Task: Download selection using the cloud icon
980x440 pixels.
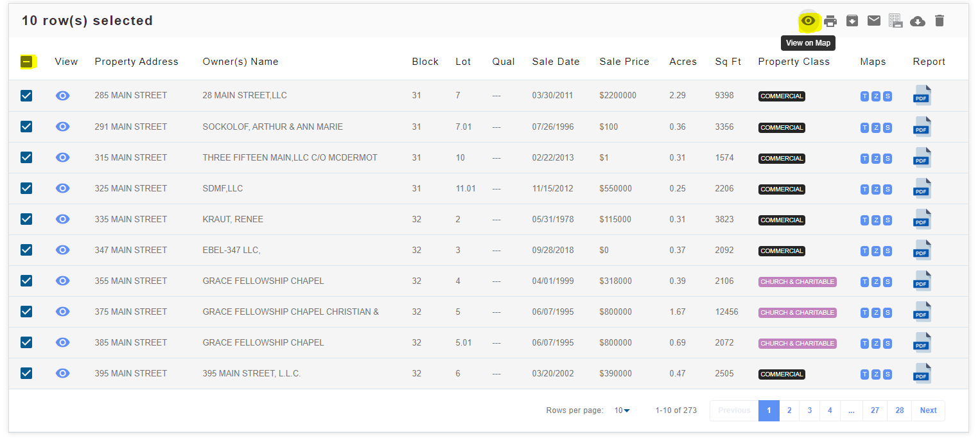Action: point(918,21)
